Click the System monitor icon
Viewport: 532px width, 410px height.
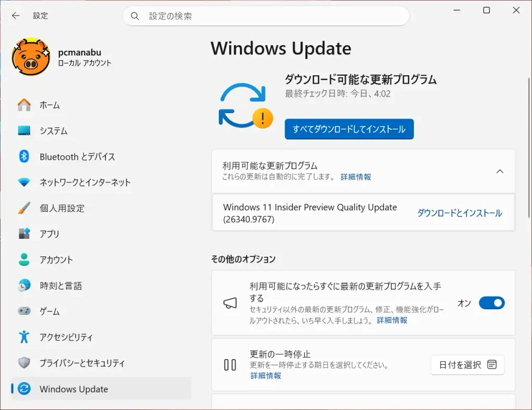(24, 130)
